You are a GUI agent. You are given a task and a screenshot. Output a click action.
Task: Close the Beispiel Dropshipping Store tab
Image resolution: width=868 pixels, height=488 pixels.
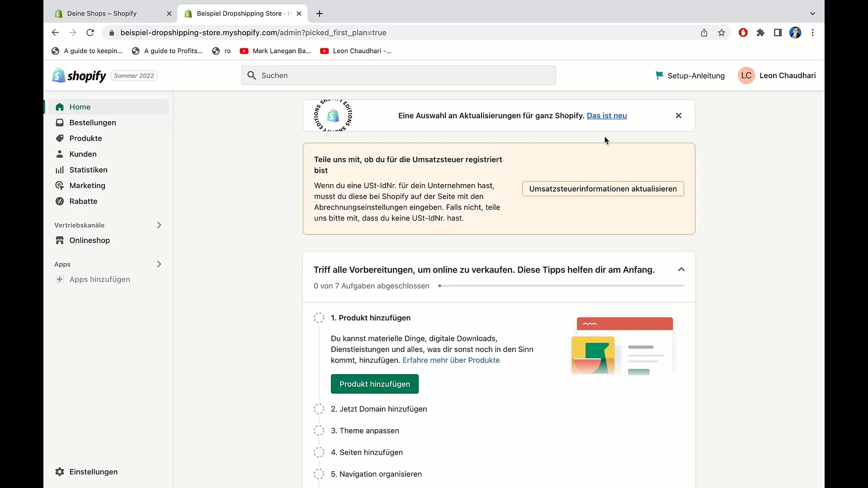(299, 14)
